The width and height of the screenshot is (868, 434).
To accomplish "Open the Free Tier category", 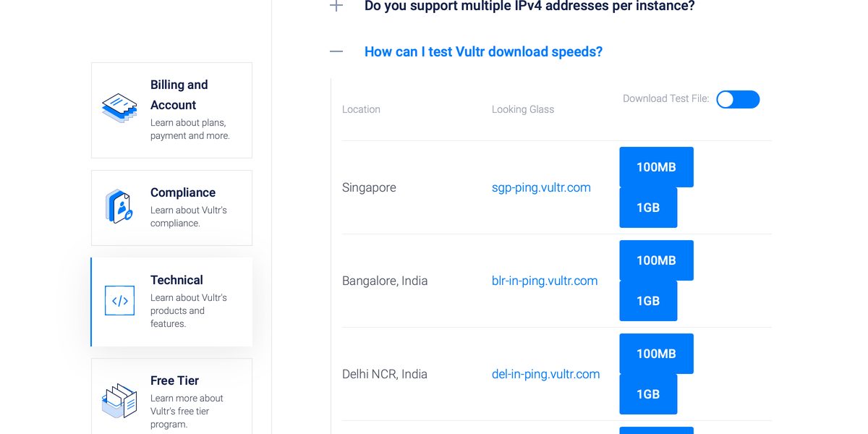I will pos(171,396).
